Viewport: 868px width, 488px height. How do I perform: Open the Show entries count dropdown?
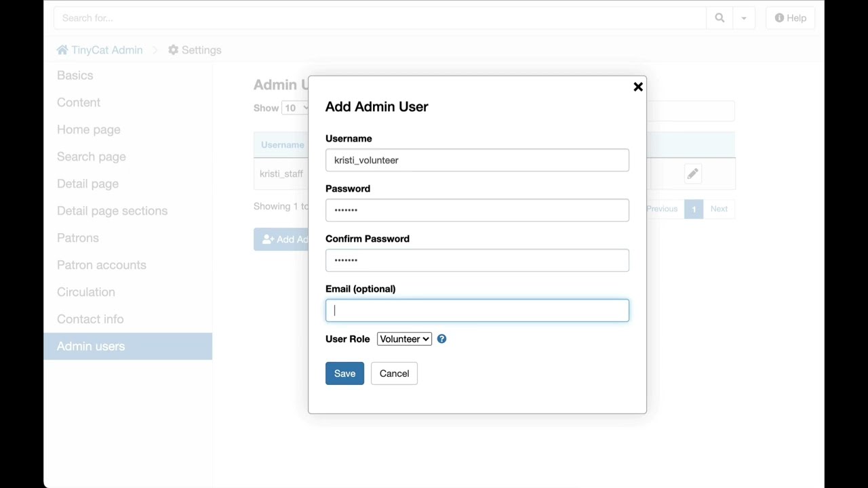click(295, 108)
